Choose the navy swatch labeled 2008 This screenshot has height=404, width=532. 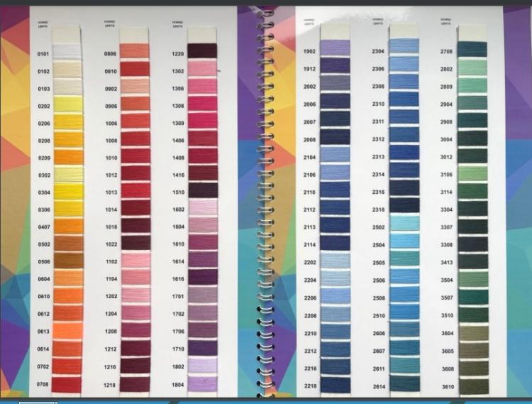335,137
